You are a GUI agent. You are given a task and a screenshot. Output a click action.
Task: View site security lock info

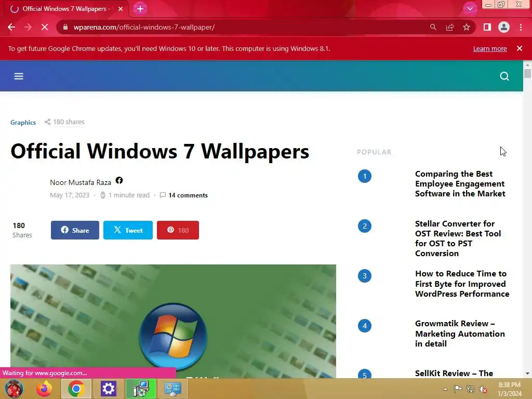coord(65,27)
